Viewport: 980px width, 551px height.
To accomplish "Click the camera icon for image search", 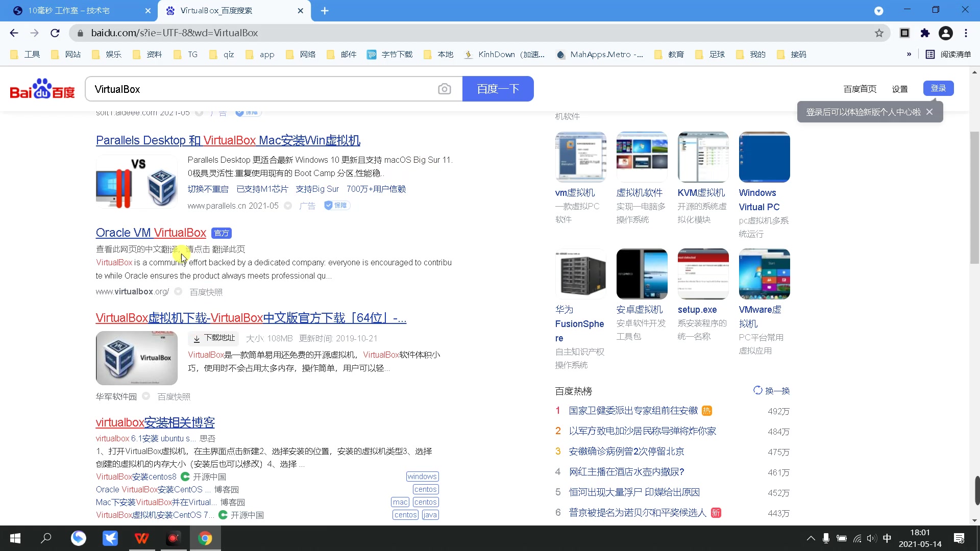I will tap(445, 88).
